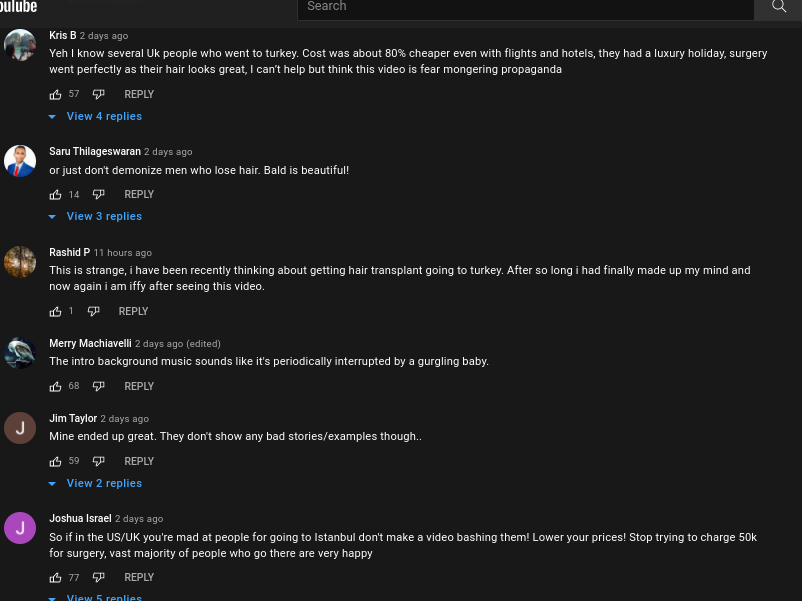Image resolution: width=802 pixels, height=601 pixels.
Task: Expand View 4 replies under Kris B
Action: (96, 117)
